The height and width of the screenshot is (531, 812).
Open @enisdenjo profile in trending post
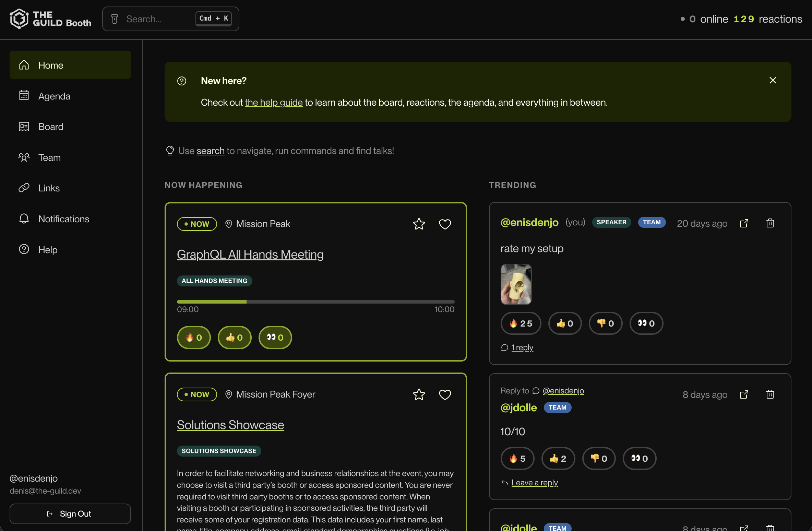tap(529, 222)
